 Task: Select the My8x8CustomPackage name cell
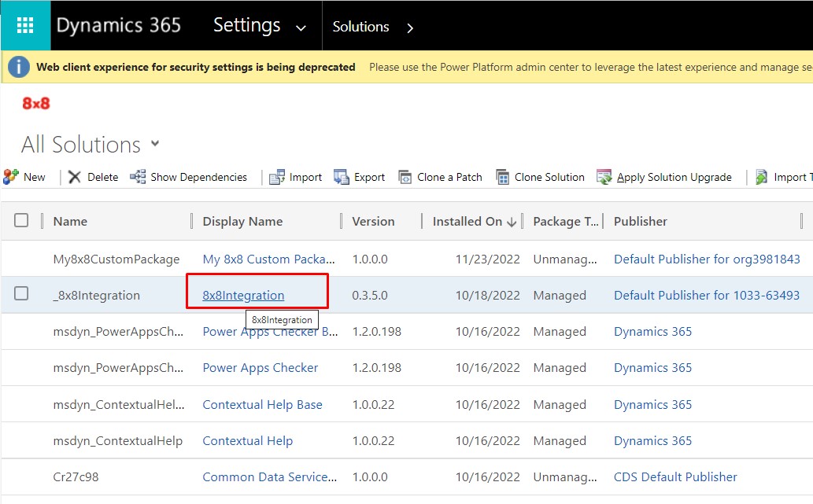(116, 259)
